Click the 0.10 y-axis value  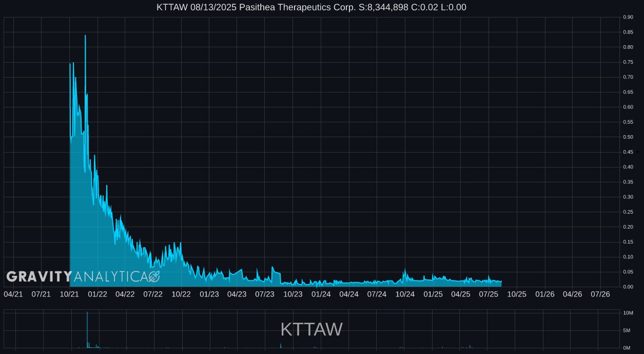coord(628,257)
